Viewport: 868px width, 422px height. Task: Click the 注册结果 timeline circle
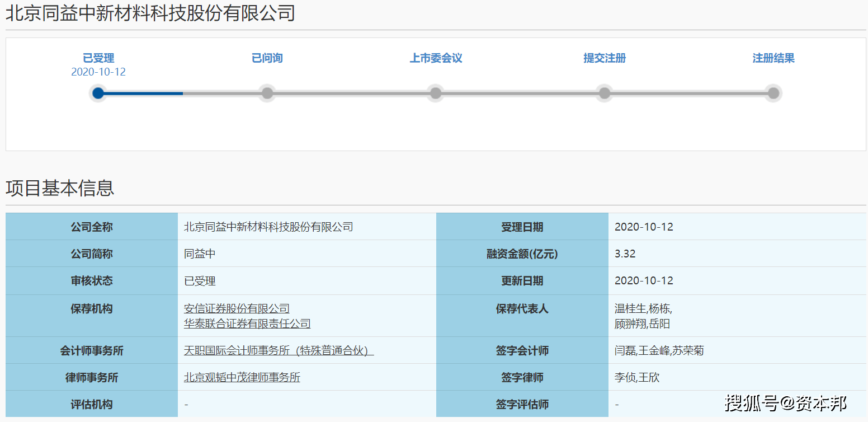(x=773, y=93)
